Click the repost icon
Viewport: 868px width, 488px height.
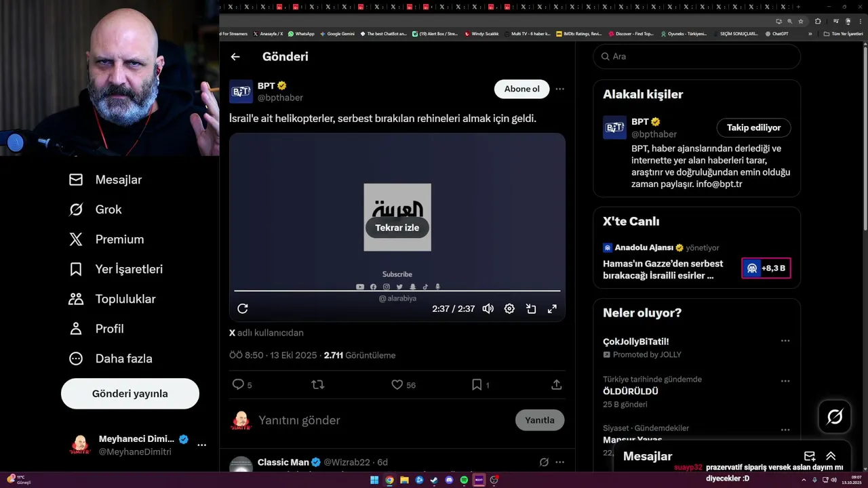pos(317,384)
